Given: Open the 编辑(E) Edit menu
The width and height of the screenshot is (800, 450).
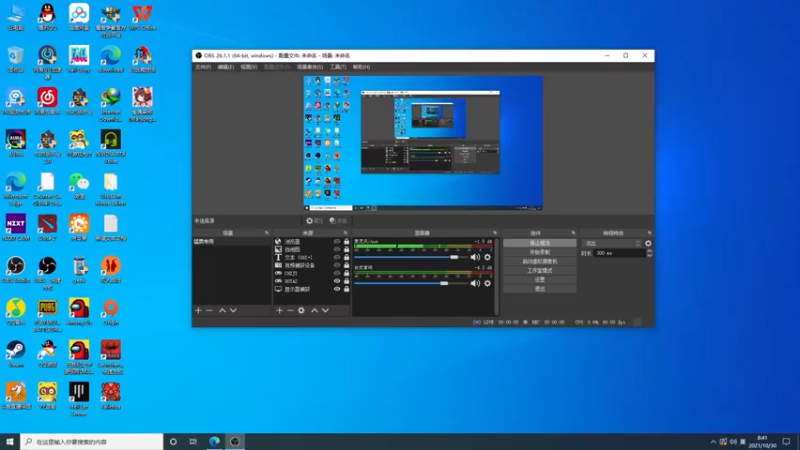Looking at the screenshot, I should click(x=226, y=67).
